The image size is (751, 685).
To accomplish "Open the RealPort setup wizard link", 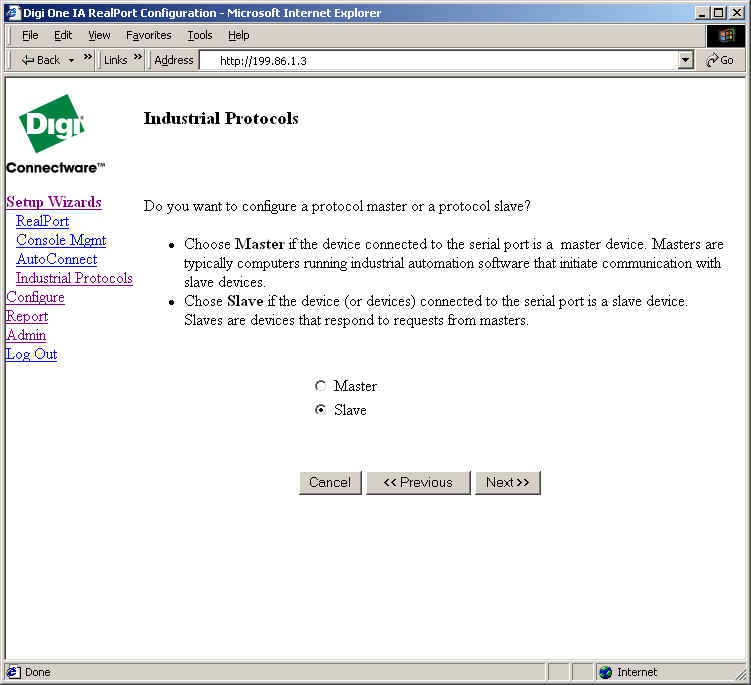I will point(42,221).
